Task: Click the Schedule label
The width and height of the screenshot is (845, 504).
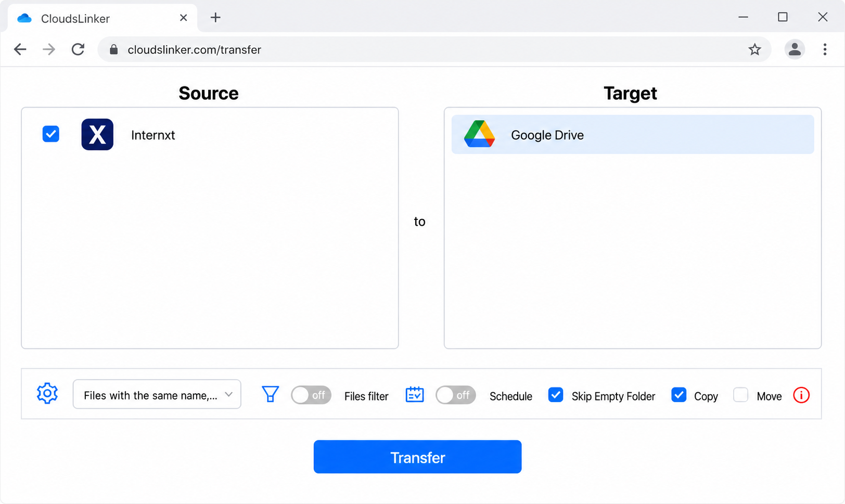Action: click(511, 396)
